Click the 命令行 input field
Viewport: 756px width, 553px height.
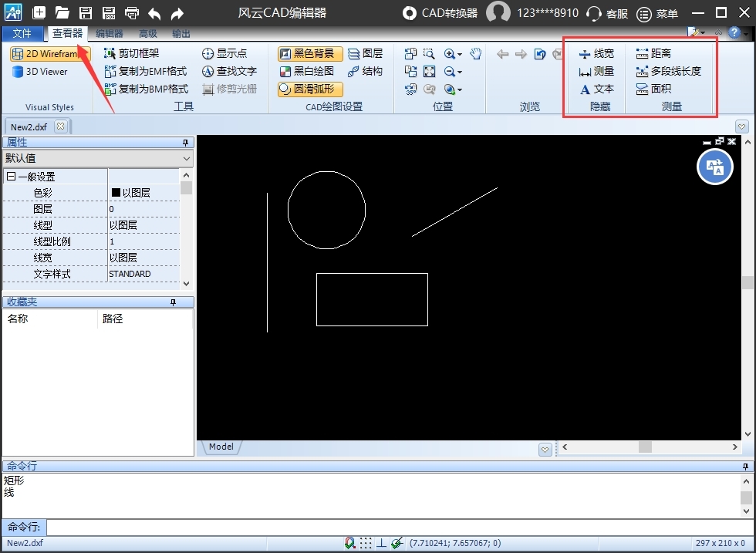tap(400, 527)
